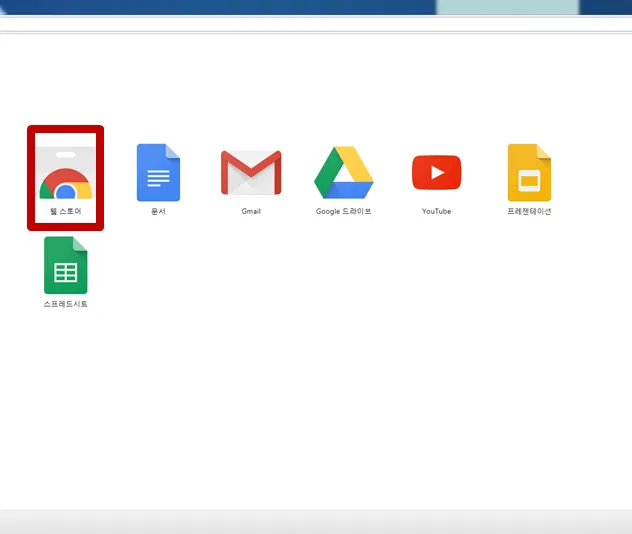Click the 'YouTube' text label
632x534 pixels.
pyautogui.click(x=437, y=211)
